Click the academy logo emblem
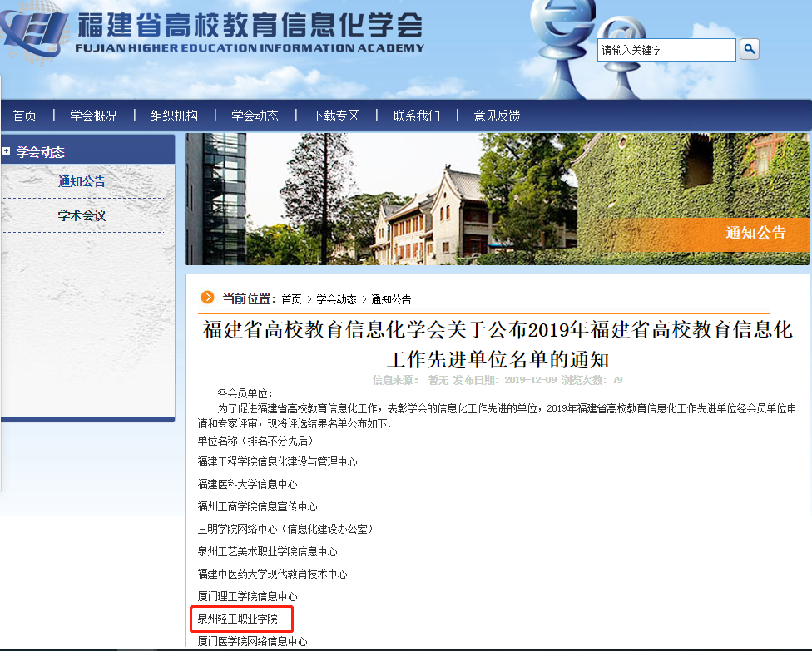Screen dimensions: 812x651 click(x=33, y=32)
